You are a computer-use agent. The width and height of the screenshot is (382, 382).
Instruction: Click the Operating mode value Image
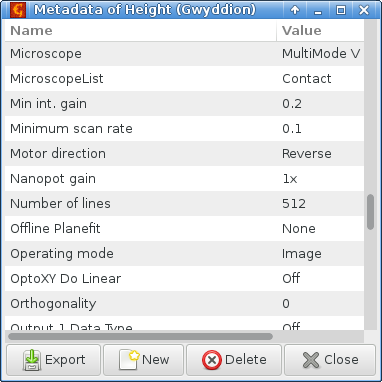coord(302,254)
